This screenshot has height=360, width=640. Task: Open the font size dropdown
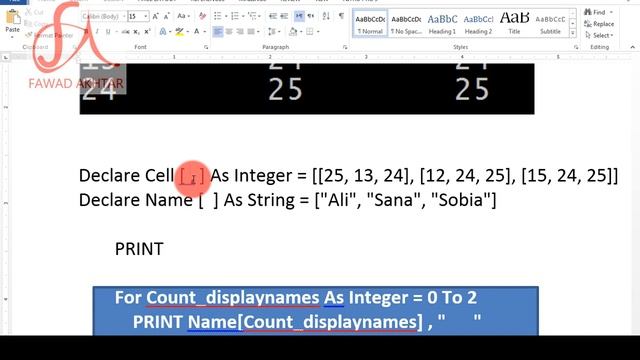tap(146, 16)
